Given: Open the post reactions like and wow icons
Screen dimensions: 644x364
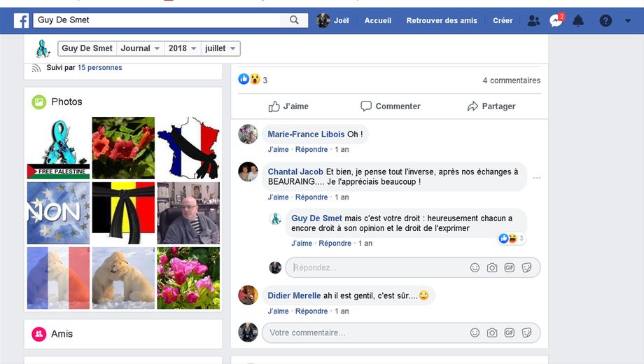Looking at the screenshot, I should (x=249, y=79).
